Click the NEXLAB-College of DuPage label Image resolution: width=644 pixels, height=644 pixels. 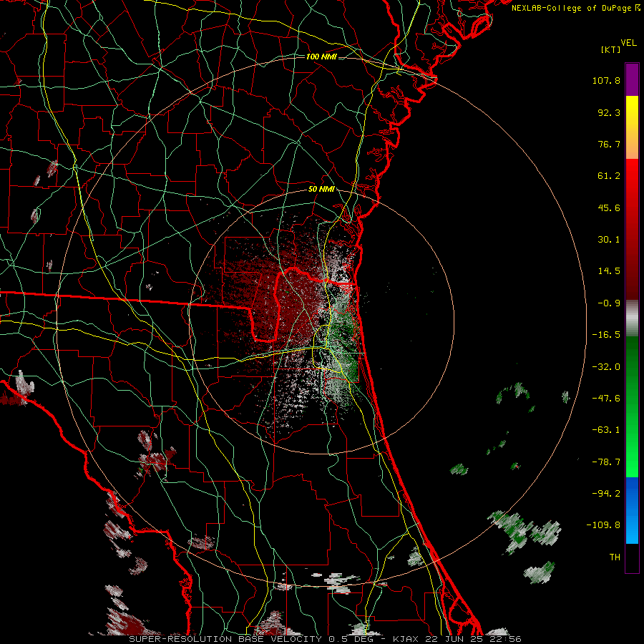(x=576, y=8)
